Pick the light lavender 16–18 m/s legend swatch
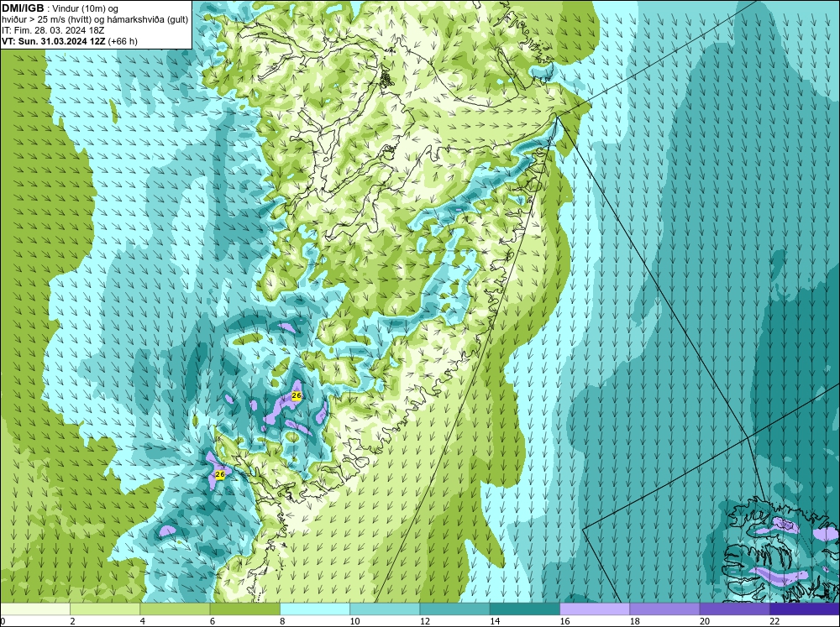840x627 pixels. tap(595, 609)
